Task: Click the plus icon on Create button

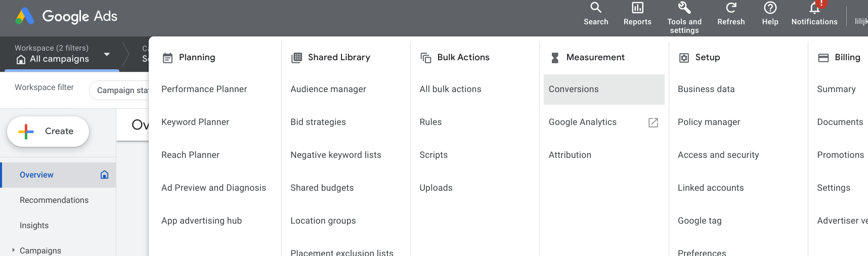Action: coord(26,132)
